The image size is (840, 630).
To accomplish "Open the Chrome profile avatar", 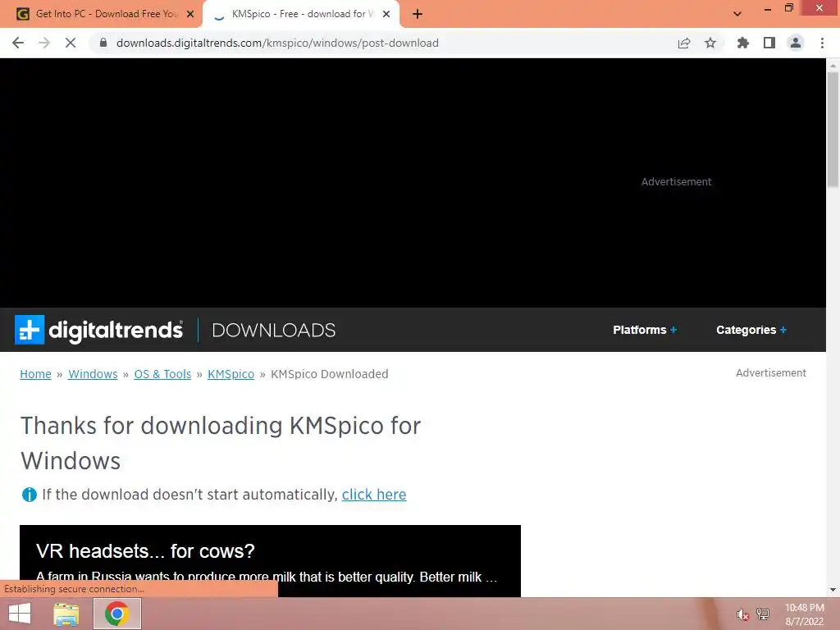I will click(796, 43).
